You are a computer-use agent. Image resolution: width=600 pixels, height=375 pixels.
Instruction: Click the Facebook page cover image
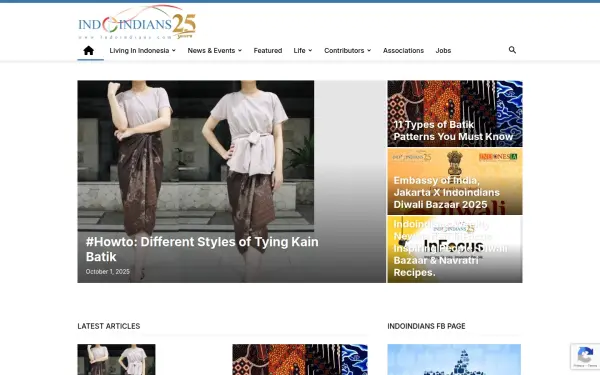(x=454, y=359)
